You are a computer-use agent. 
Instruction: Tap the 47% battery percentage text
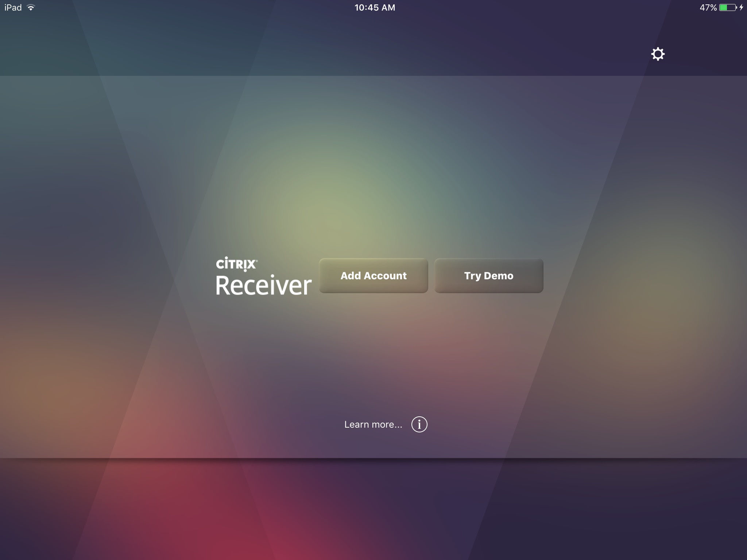[x=708, y=8]
